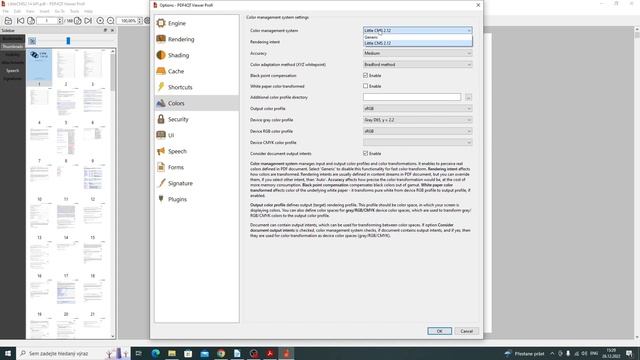Viewport: 640px width, 360px height.
Task: Go to first page toolbar icon
Action: point(20,20)
